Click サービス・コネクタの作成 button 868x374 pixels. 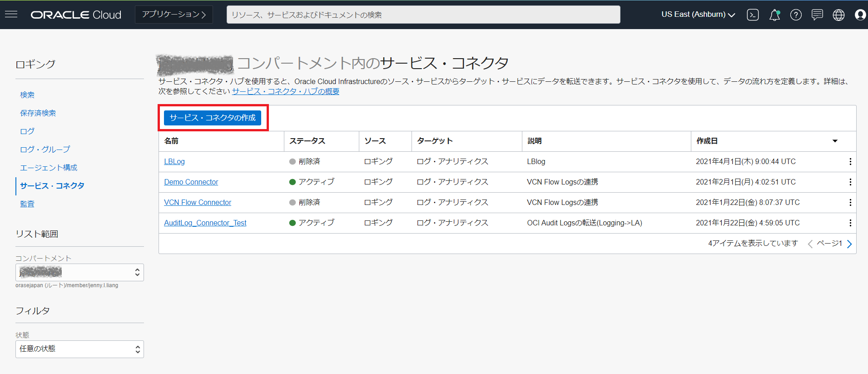click(213, 118)
